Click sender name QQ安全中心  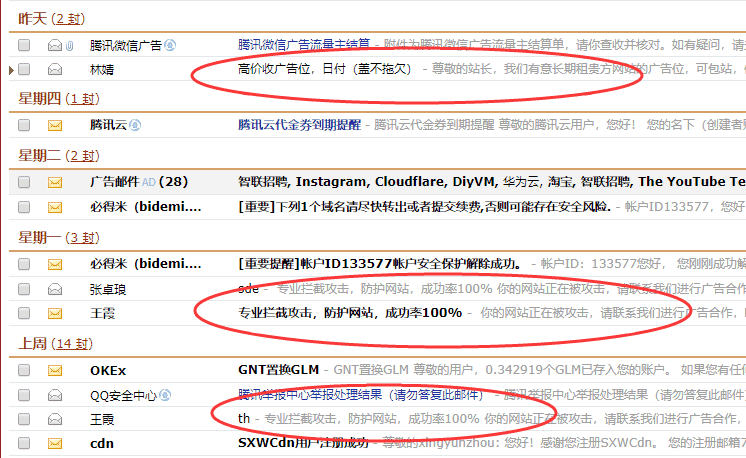point(123,396)
